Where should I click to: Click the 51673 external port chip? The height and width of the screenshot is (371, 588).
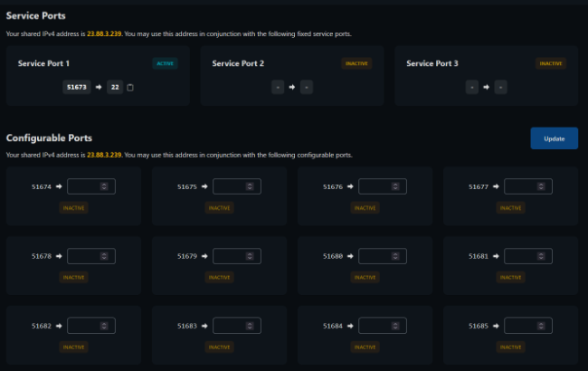click(78, 87)
